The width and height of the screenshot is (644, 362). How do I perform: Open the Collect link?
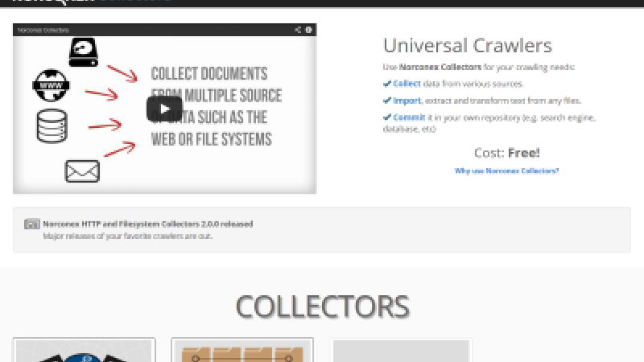(407, 84)
